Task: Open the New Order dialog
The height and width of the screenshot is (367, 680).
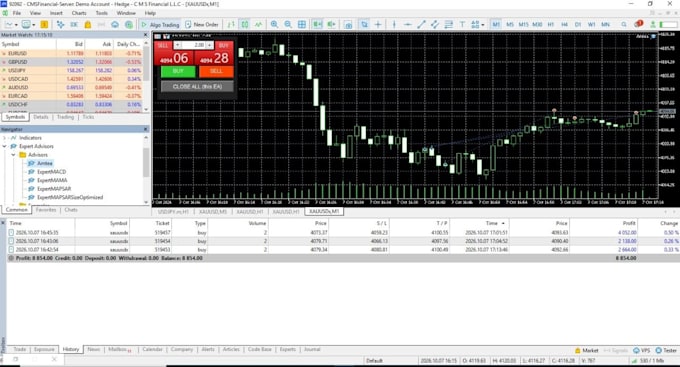Action: 202,25
